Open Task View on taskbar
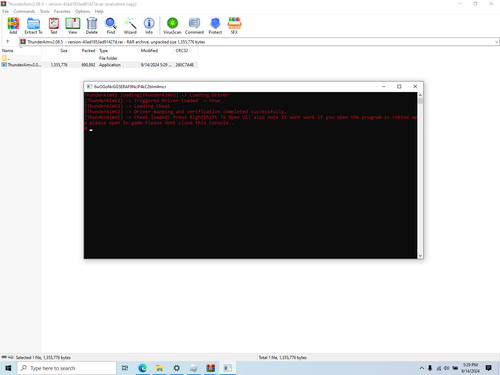This screenshot has height=375, width=500. tap(125, 368)
